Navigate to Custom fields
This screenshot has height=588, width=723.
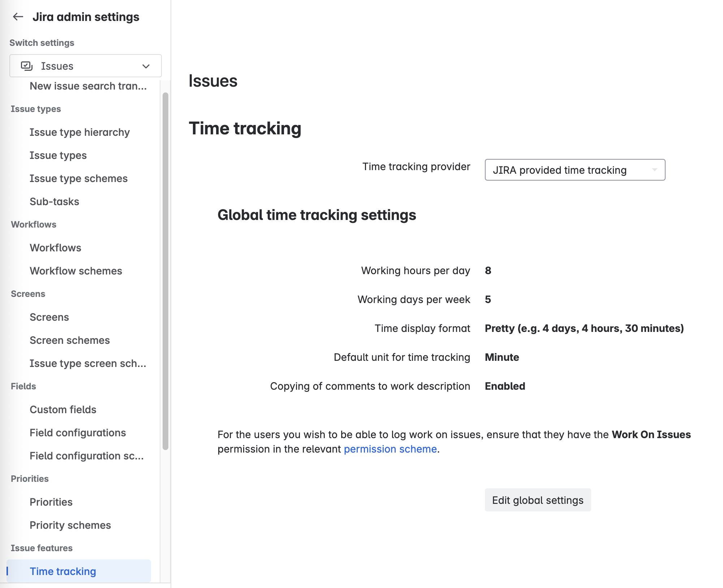pyautogui.click(x=63, y=409)
